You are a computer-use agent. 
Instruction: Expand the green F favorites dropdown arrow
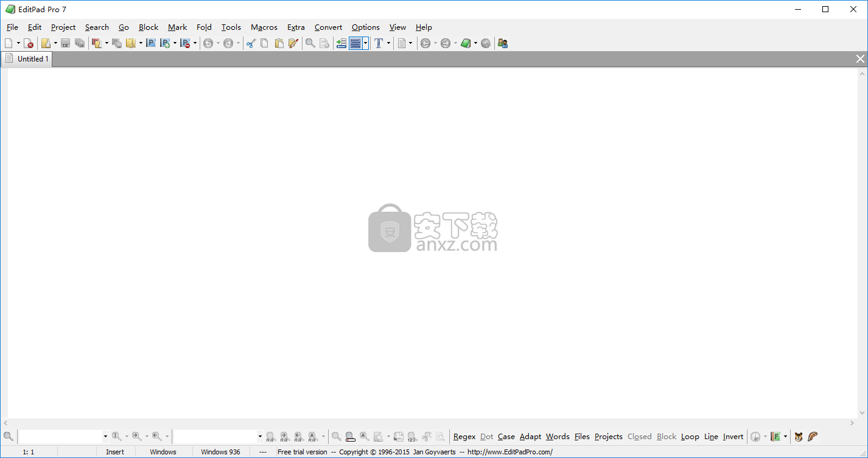pos(785,437)
